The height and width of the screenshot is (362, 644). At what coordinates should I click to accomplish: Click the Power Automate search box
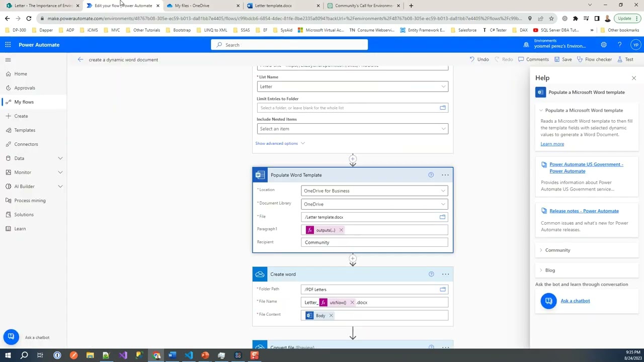click(289, 45)
